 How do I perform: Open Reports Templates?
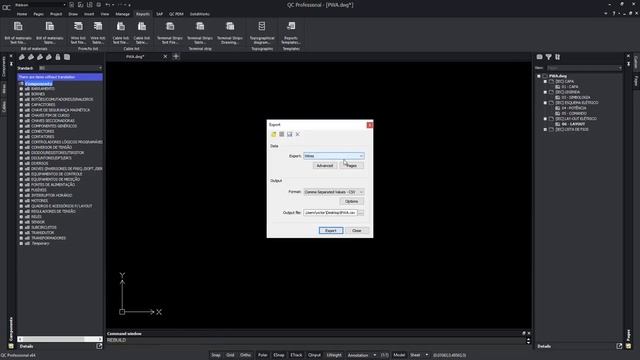291,32
